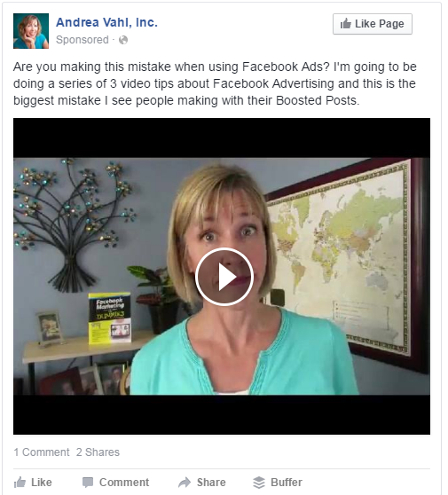Click the thumbs-up icon in Like Page
Screen dimensions: 448x495
click(346, 24)
